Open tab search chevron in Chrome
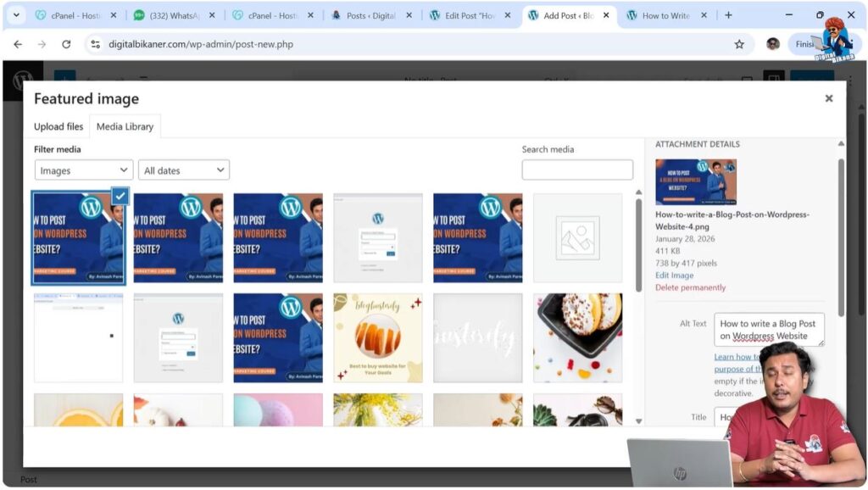Viewport: 868px width, 490px height. tap(15, 15)
